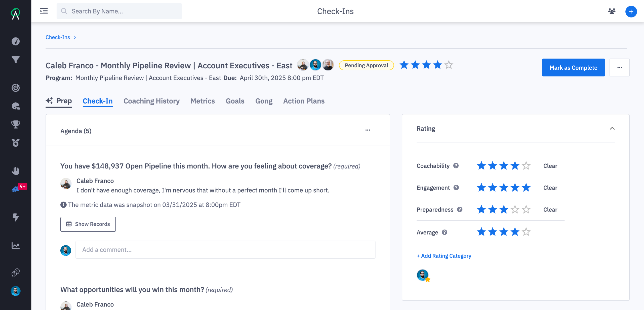644x310 pixels.
Task: Toggle the sidebar menu collapse icon
Action: coord(44,11)
